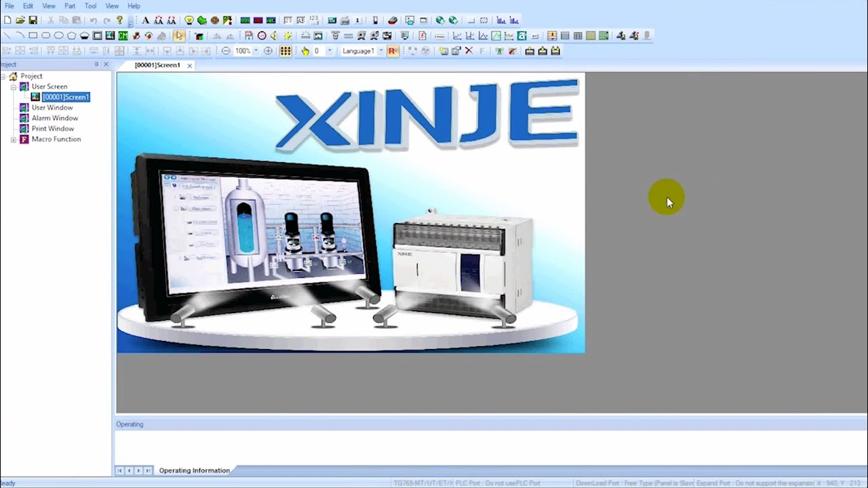The image size is (868, 488).
Task: Click the hand icon next to 0
Action: (x=305, y=51)
